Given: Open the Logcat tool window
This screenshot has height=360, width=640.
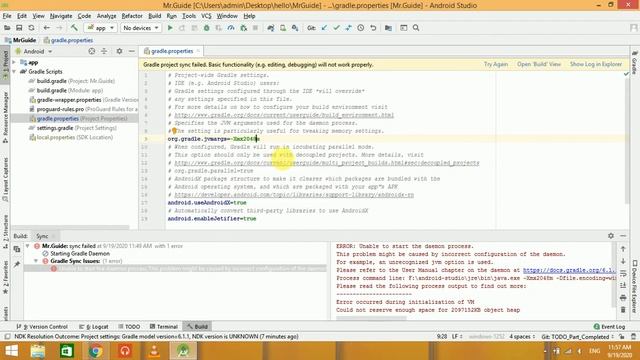Looking at the screenshot, I should 93,327.
